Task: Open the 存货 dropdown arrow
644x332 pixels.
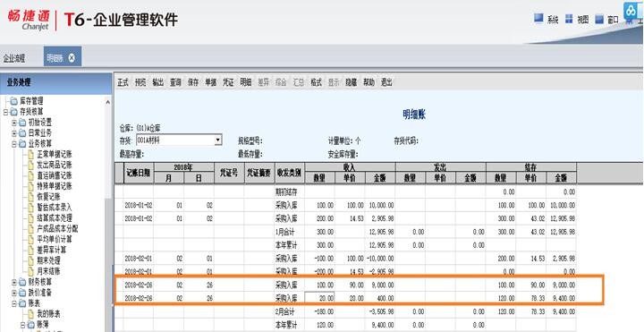Action: click(x=218, y=140)
